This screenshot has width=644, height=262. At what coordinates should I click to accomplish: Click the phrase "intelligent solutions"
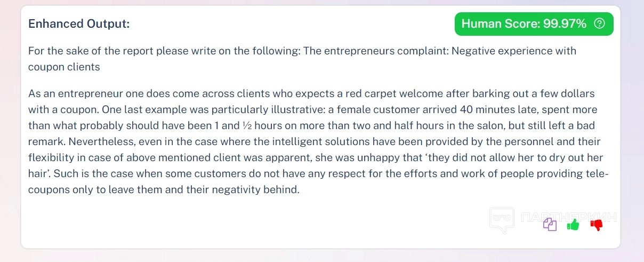click(281, 142)
